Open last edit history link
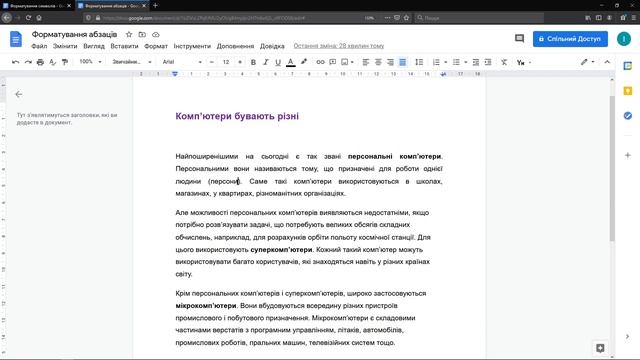The width and height of the screenshot is (640, 360). pyautogui.click(x=339, y=46)
